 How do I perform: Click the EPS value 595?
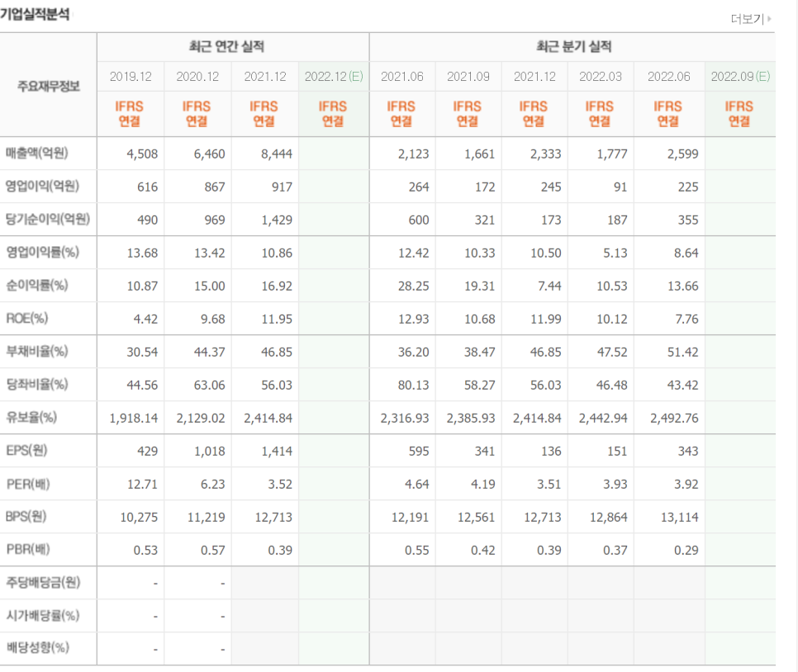tap(419, 452)
